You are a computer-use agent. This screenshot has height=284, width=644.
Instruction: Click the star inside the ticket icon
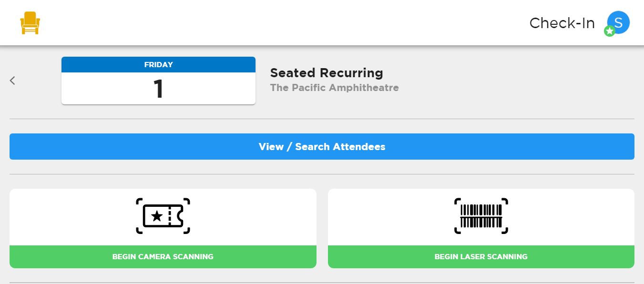pyautogui.click(x=156, y=216)
